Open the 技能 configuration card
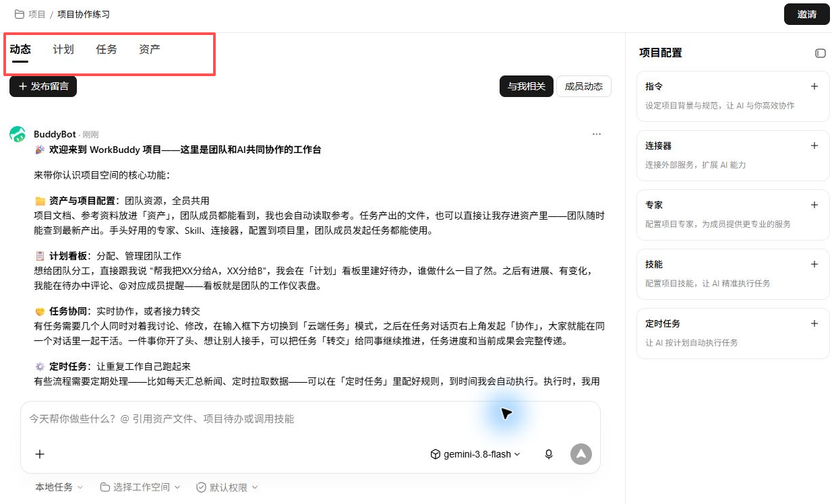832x504 pixels. 733,274
